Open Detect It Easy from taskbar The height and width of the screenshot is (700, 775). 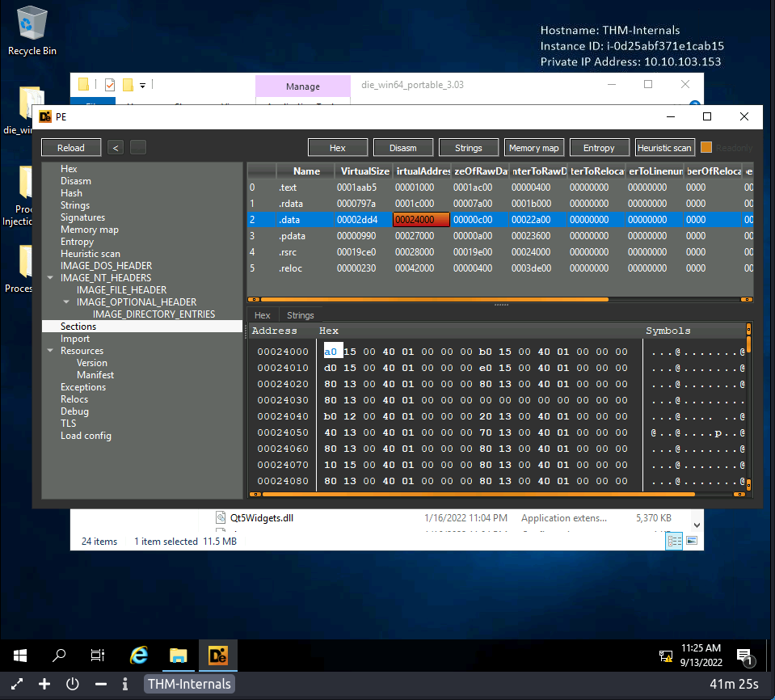217,656
